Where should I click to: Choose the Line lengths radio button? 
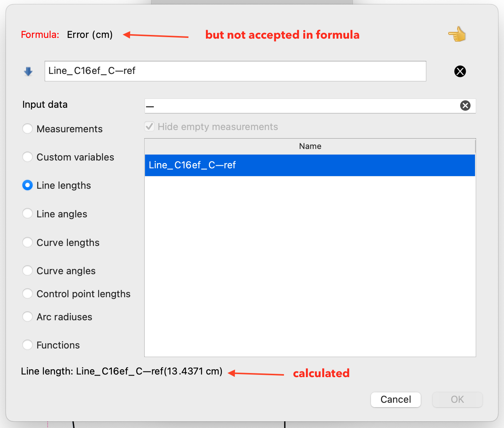point(28,185)
